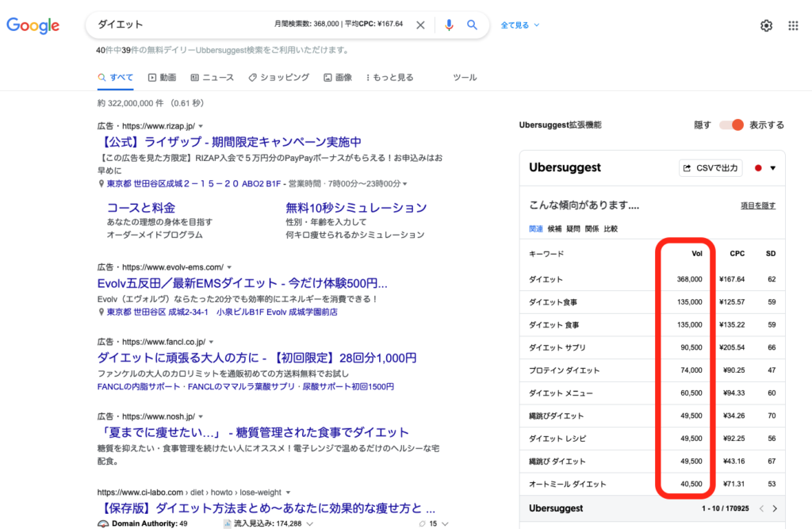
Task: Switch to the 動画 tab
Action: [162, 77]
